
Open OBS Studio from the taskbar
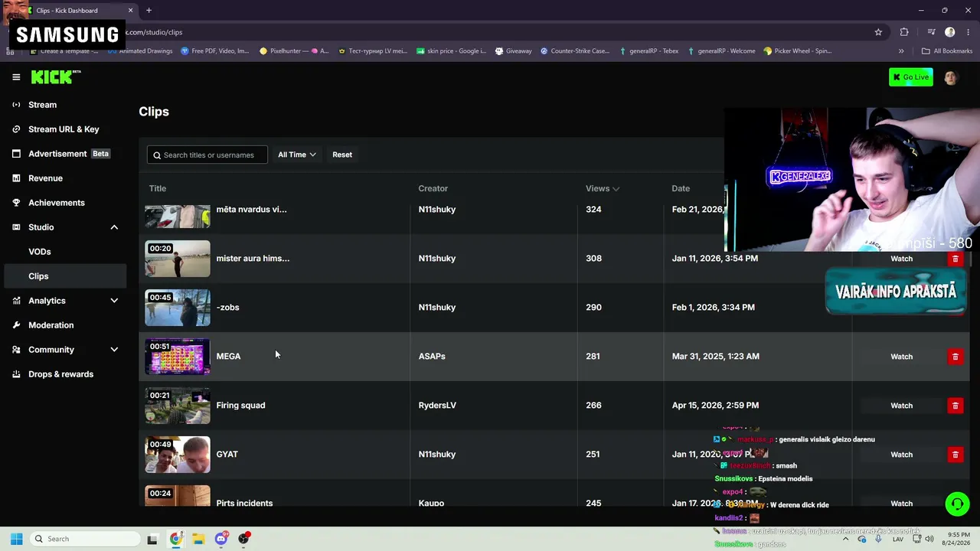(x=244, y=539)
